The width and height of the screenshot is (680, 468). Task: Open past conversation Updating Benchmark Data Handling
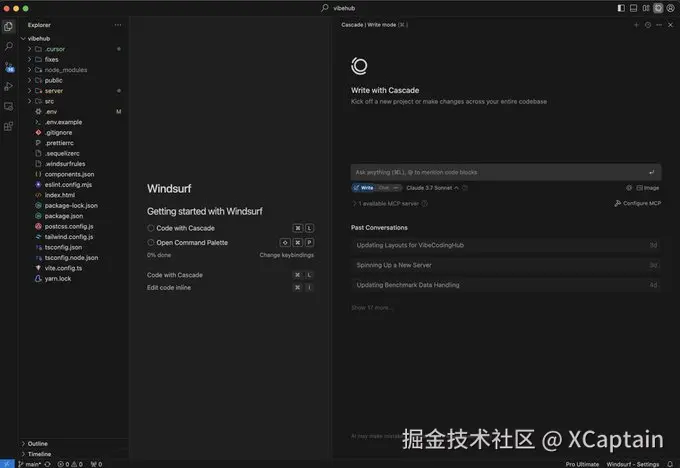pyautogui.click(x=506, y=285)
